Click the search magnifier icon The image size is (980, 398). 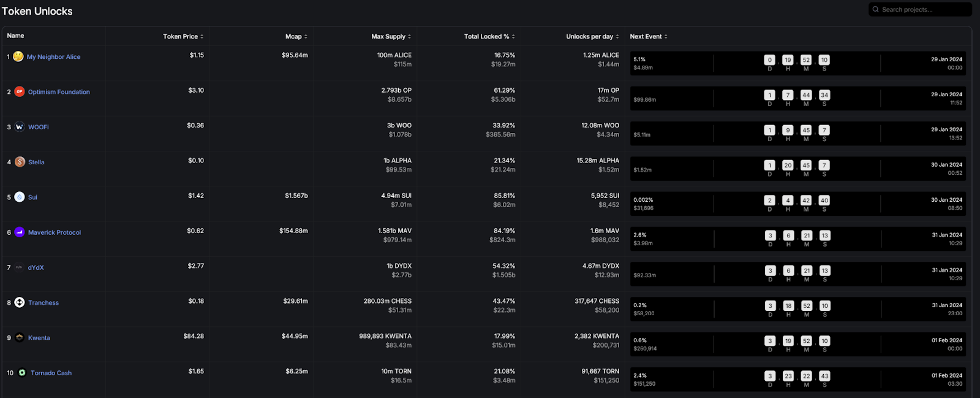point(876,9)
